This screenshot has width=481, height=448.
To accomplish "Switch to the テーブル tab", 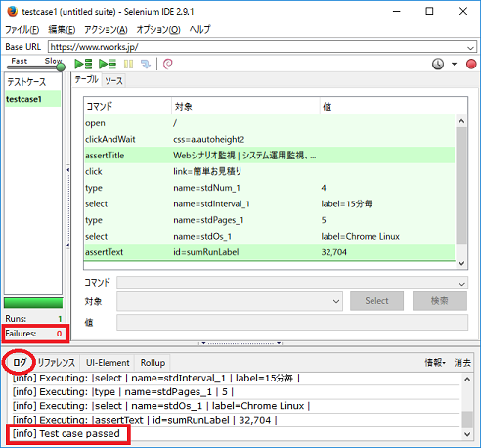I will pos(86,80).
